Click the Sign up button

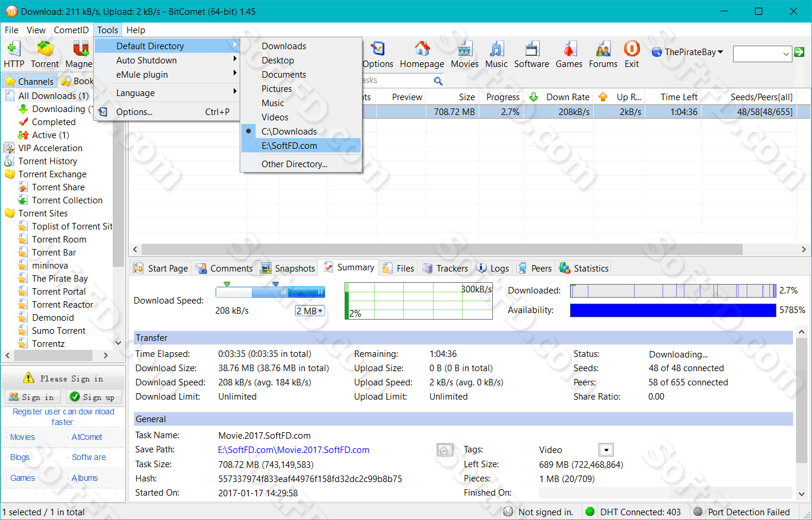(x=94, y=397)
